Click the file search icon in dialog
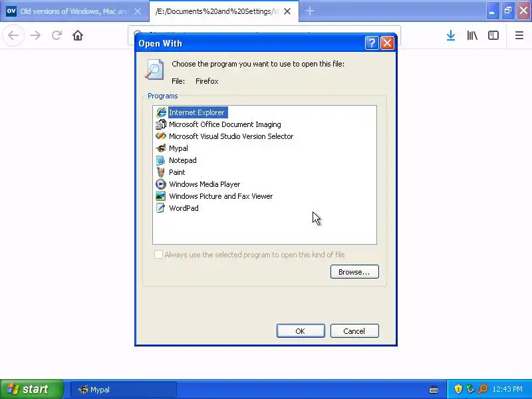Screen dimensions: 532x399 point(155,69)
